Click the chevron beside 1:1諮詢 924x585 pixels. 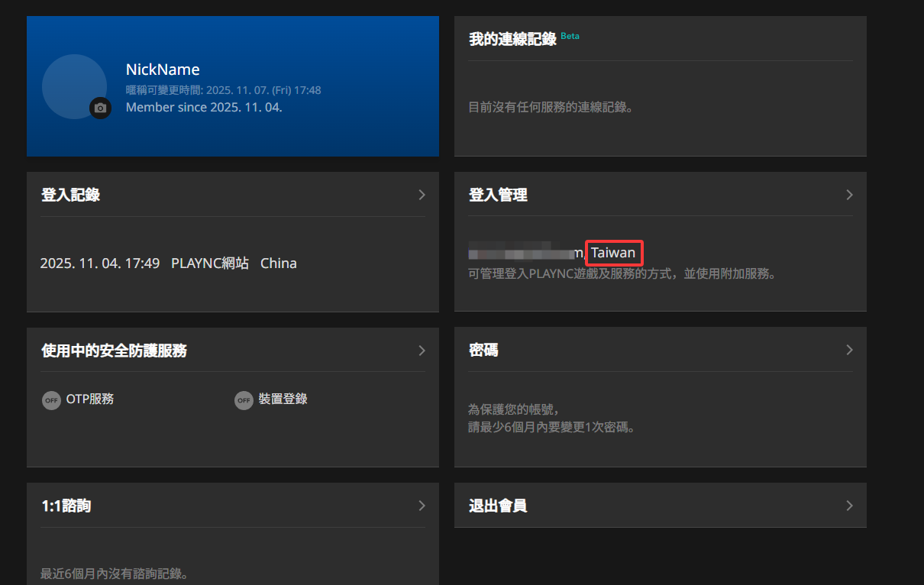(x=422, y=506)
